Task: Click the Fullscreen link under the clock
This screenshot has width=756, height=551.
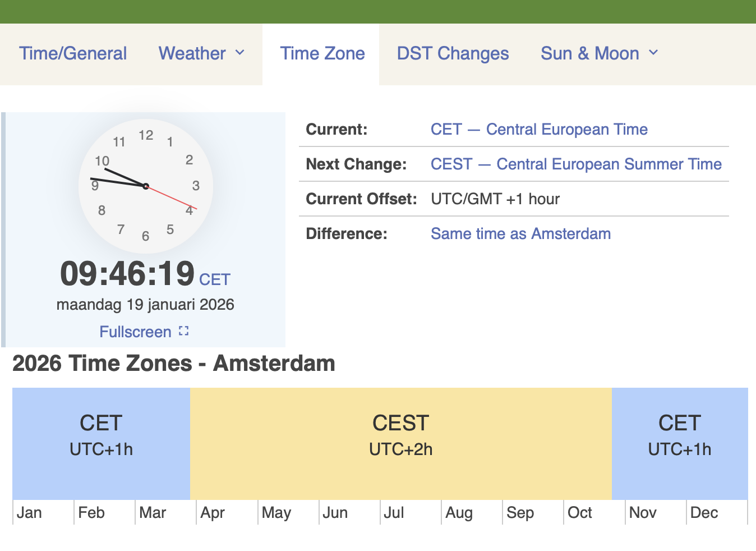Action: point(136,332)
